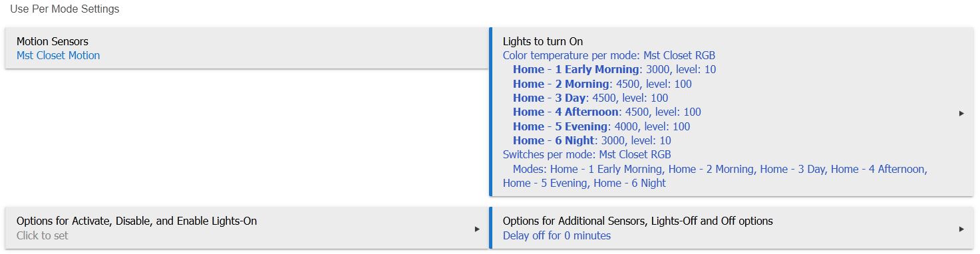
Task: Click the Modes list line
Action: click(x=715, y=176)
